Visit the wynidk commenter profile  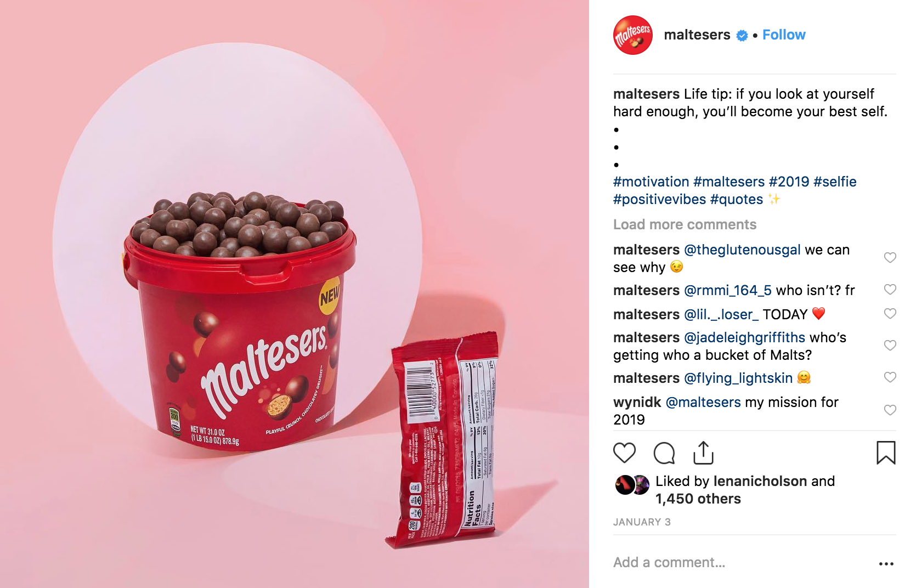[x=637, y=402]
